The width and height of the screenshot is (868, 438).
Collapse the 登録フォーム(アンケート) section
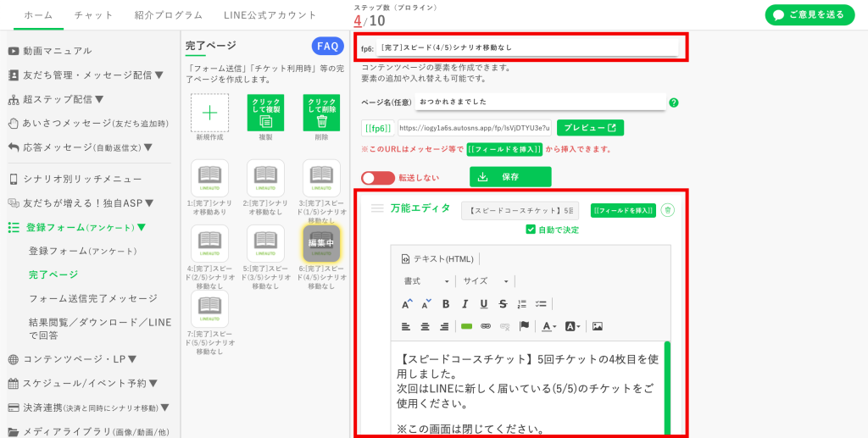pos(77,227)
